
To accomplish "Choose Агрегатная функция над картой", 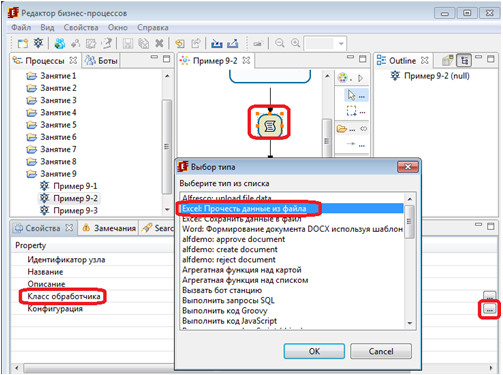I will pyautogui.click(x=292, y=270).
